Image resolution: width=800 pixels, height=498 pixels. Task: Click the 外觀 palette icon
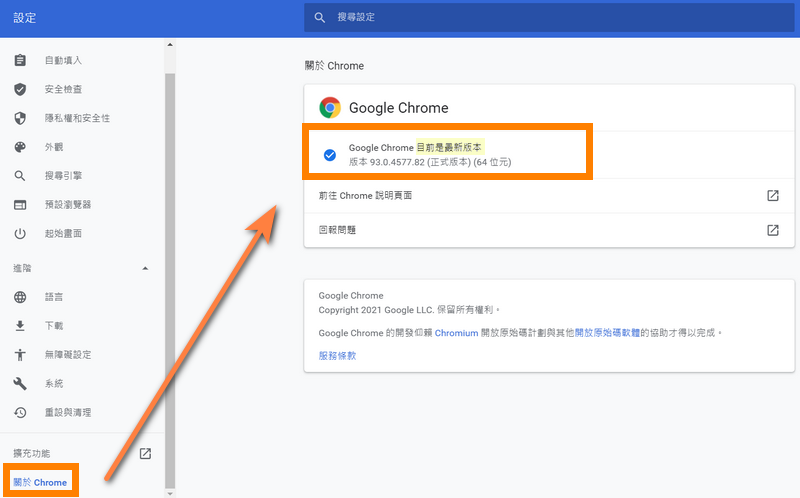[20, 147]
